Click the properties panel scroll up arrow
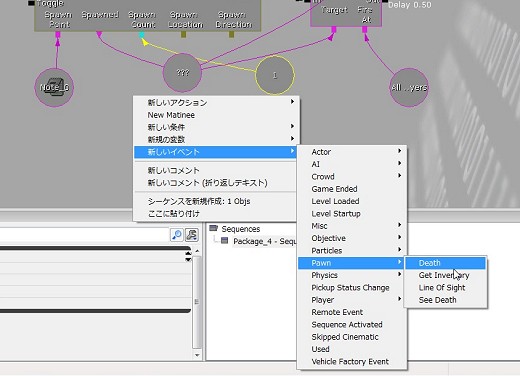The width and height of the screenshot is (520, 376). tap(197, 251)
